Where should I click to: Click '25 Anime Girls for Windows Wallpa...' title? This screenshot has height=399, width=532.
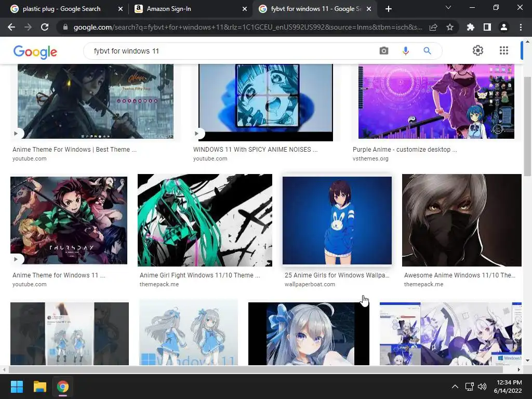[337, 275]
